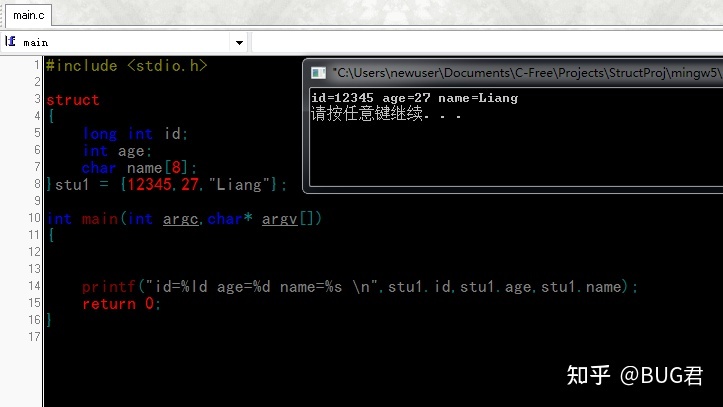Image resolution: width=723 pixels, height=407 pixels.
Task: Click the int main function signature
Action: click(184, 219)
